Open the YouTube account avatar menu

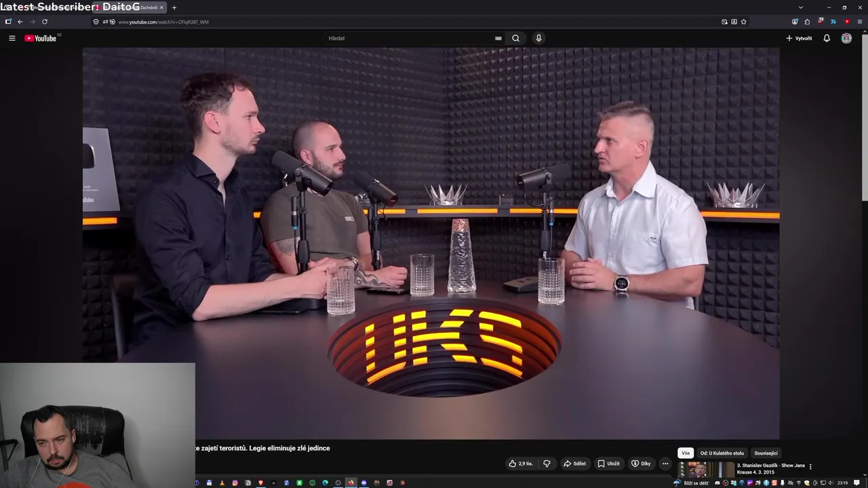point(846,38)
